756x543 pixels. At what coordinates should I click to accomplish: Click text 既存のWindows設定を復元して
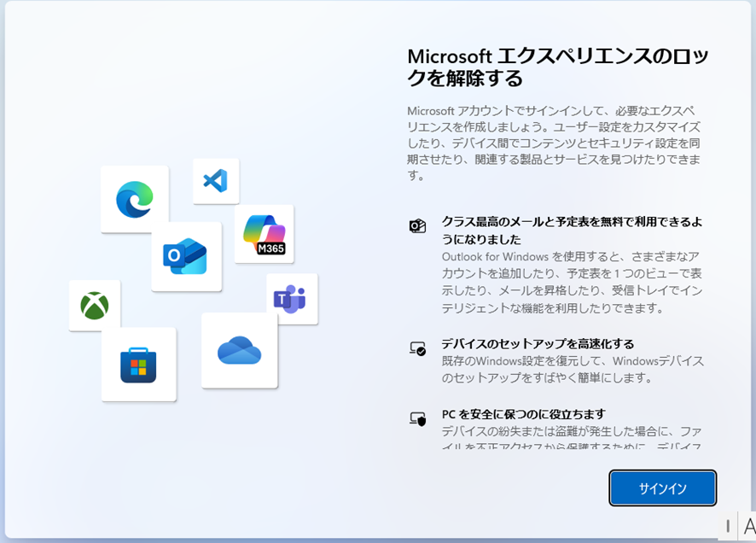pyautogui.click(x=573, y=370)
